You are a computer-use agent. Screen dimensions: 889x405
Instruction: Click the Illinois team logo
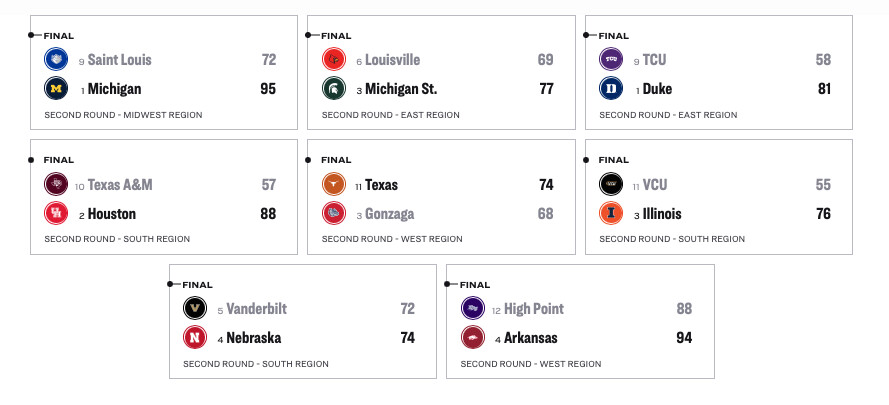(611, 213)
